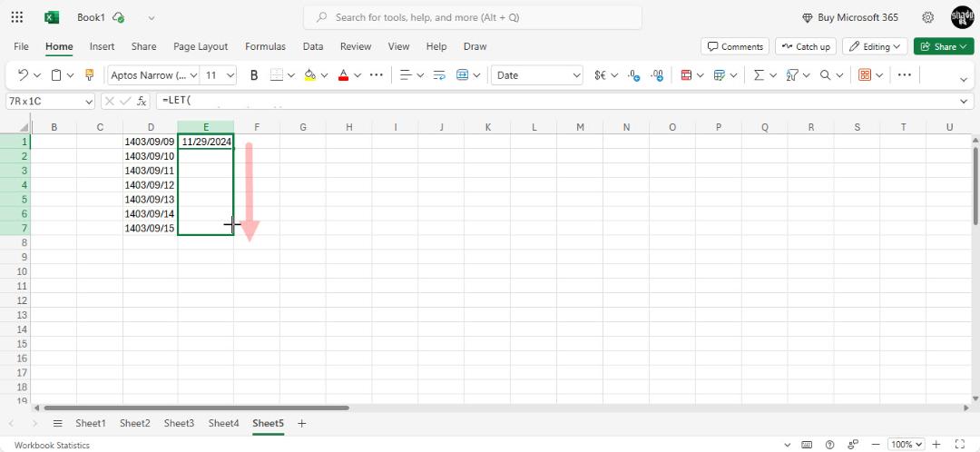Open the settings gear icon

pos(928,17)
